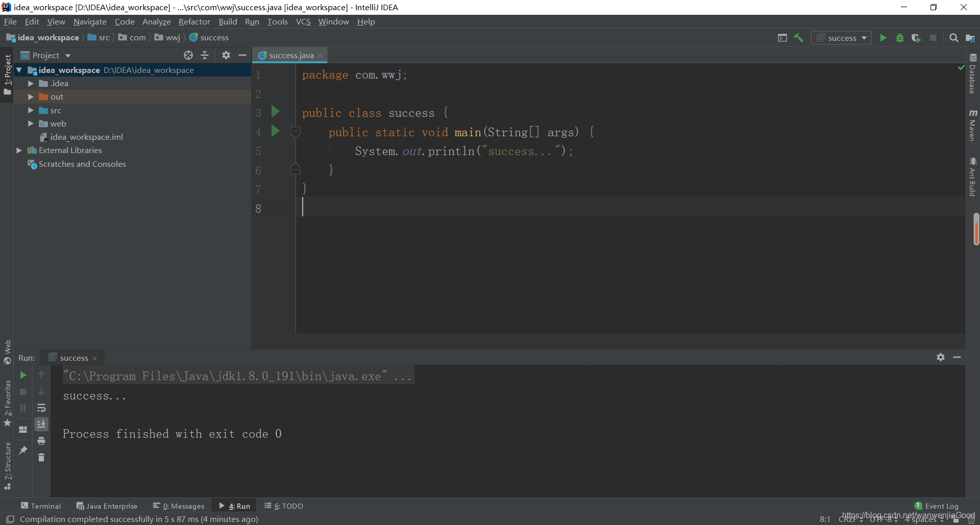The image size is (980, 525).
Task: Expand the out folder
Action: (31, 96)
